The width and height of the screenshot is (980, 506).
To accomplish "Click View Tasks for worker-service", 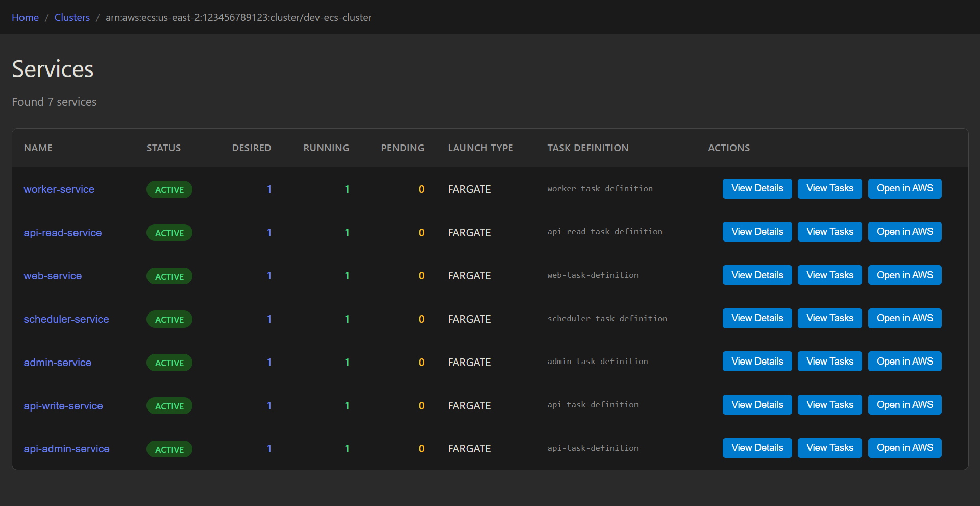I will (829, 188).
